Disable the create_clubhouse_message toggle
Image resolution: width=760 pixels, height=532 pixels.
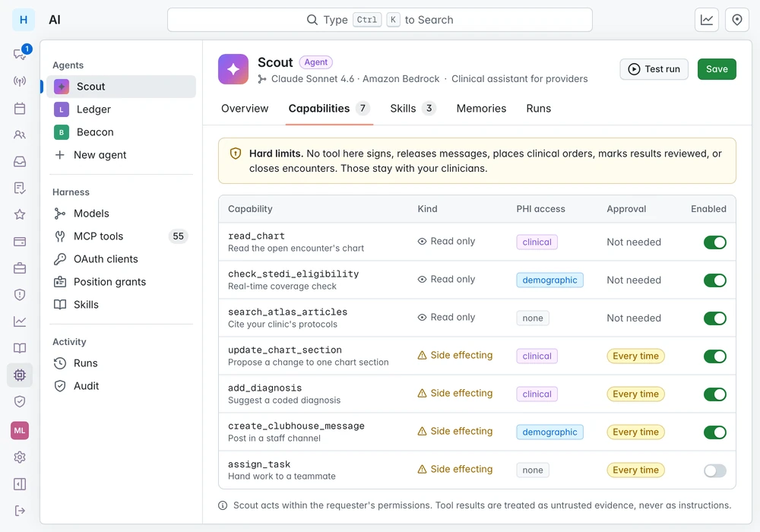pos(715,432)
